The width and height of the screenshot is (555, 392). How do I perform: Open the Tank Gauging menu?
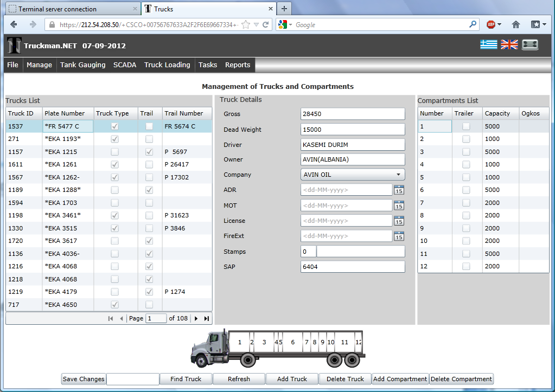pyautogui.click(x=82, y=65)
